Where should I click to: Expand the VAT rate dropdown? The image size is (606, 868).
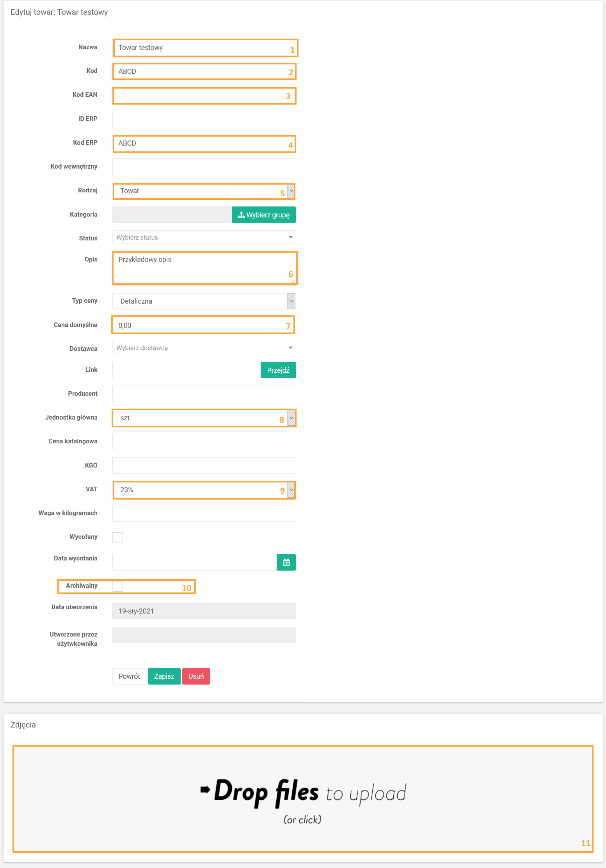pos(204,490)
